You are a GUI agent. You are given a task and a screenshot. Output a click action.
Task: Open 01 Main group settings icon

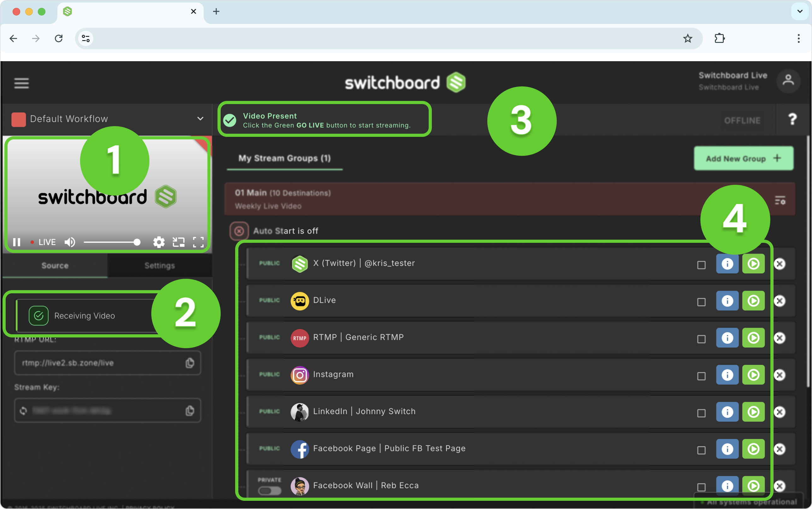(x=780, y=200)
